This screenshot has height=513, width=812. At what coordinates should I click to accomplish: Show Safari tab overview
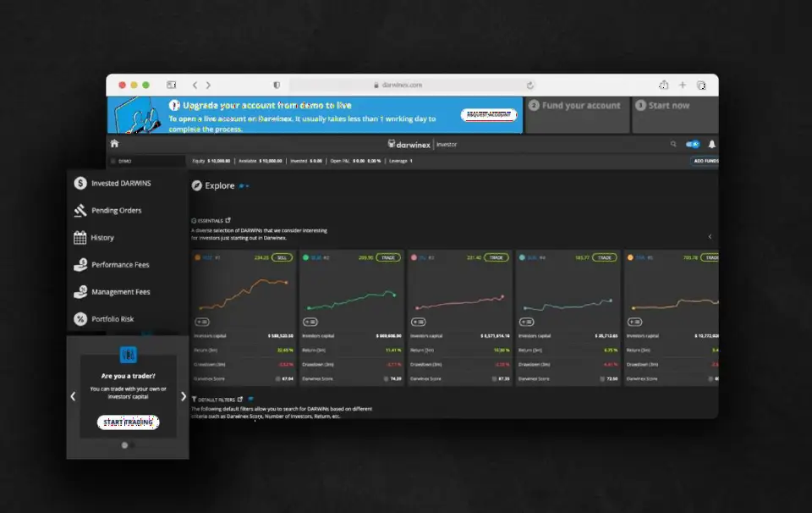click(x=701, y=85)
